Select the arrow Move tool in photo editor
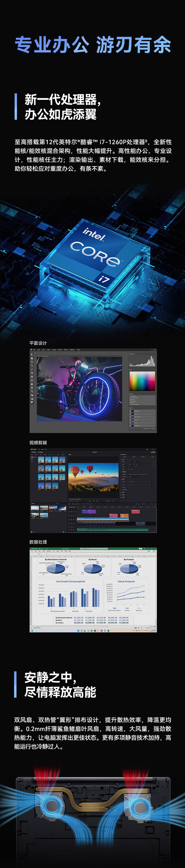The height and width of the screenshot is (868, 185). (x=32, y=354)
